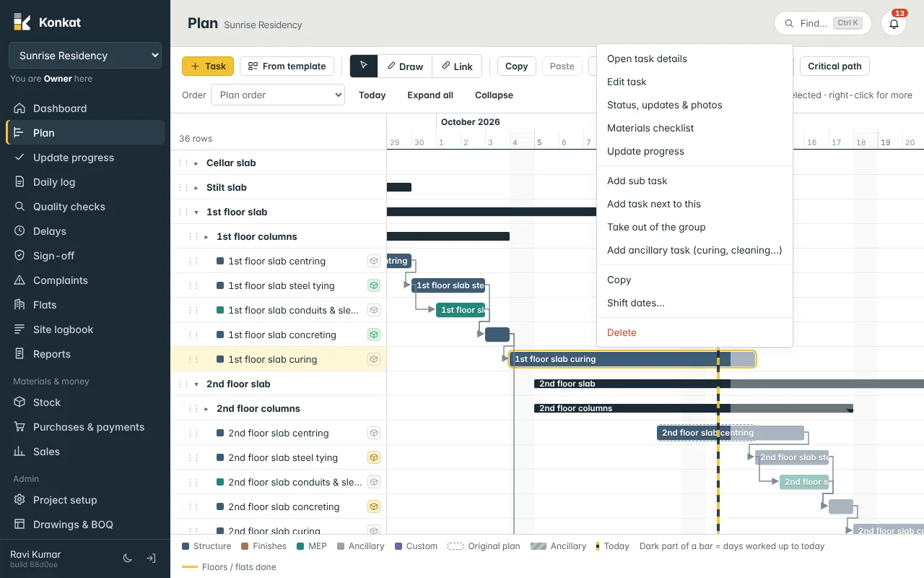Open materials icon for 2nd floor slab concreting
Screen dimensions: 924x578
click(373, 506)
